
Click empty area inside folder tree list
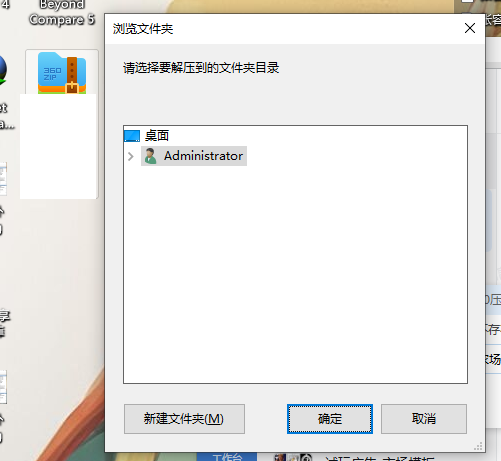(295, 273)
